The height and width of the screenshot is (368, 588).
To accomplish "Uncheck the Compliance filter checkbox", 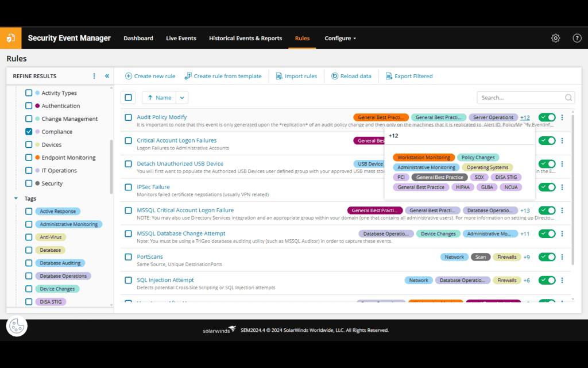I will [x=29, y=132].
